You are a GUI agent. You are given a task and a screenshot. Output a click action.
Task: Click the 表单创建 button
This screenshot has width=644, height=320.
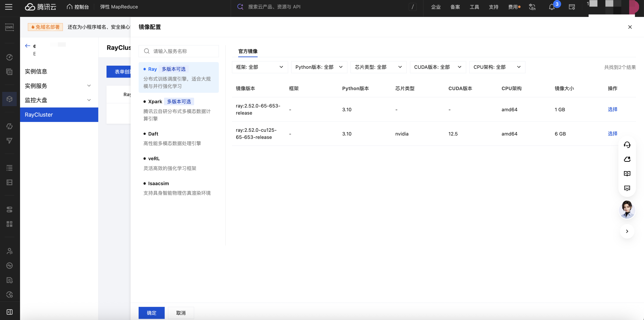point(119,72)
